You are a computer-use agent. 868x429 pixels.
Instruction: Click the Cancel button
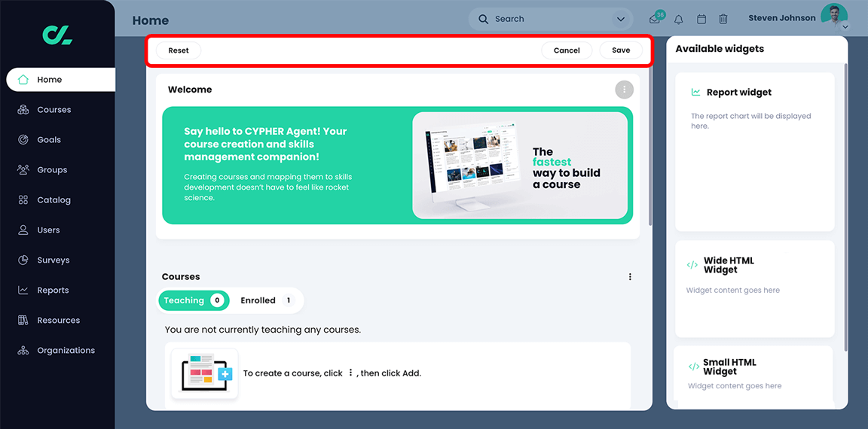pyautogui.click(x=567, y=50)
